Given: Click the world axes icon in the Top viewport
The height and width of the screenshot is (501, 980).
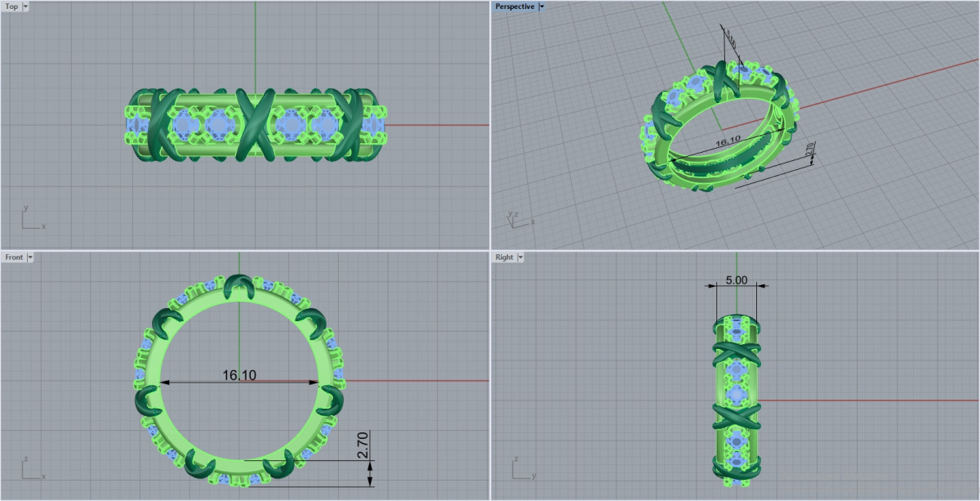Looking at the screenshot, I should pos(33,218).
